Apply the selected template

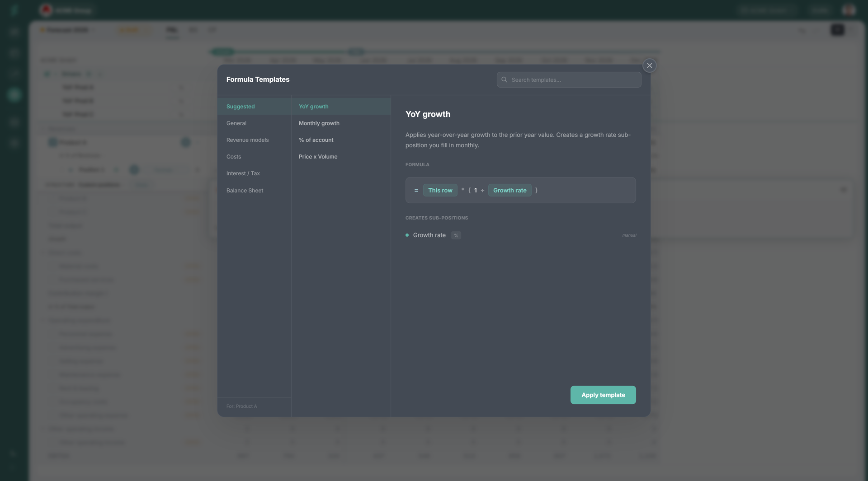603,395
